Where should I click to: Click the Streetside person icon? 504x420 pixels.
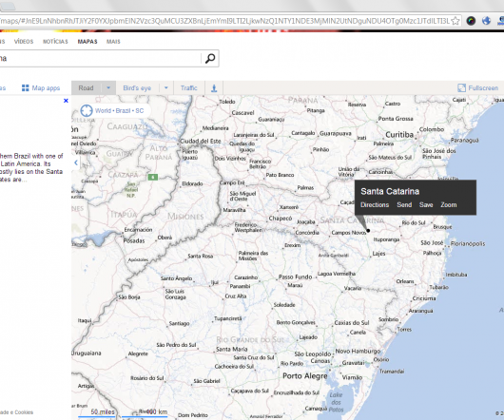(214, 88)
